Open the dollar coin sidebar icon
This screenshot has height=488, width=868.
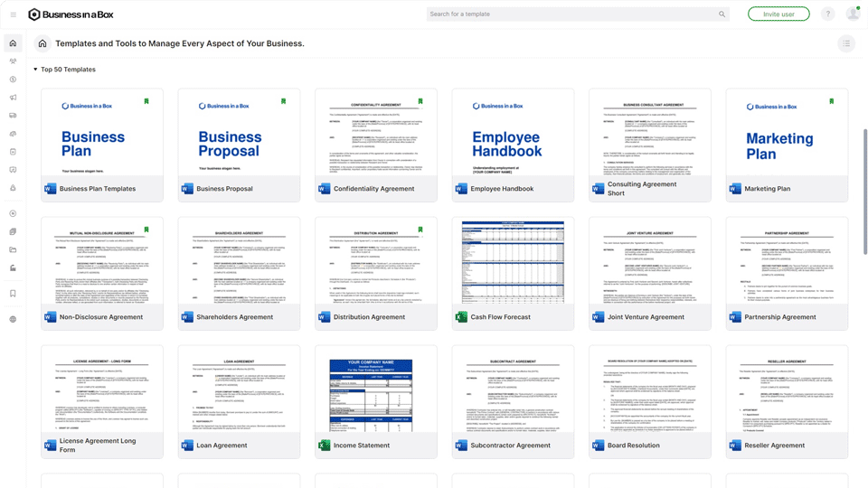[13, 80]
